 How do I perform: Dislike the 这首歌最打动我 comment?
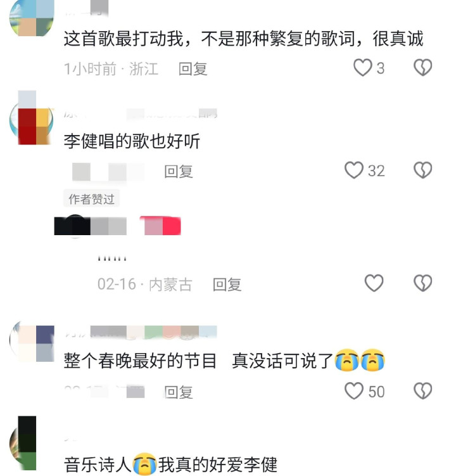click(423, 67)
